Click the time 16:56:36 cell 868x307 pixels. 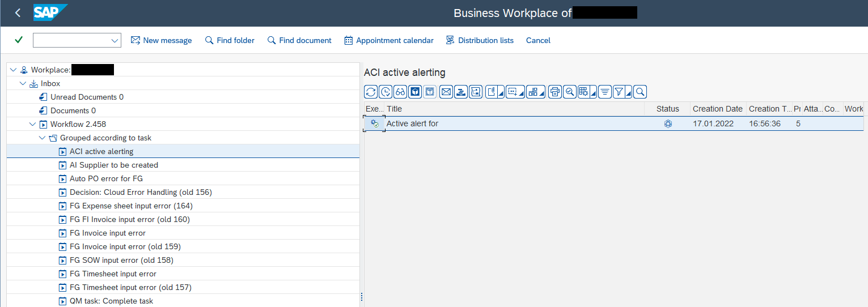click(x=764, y=123)
